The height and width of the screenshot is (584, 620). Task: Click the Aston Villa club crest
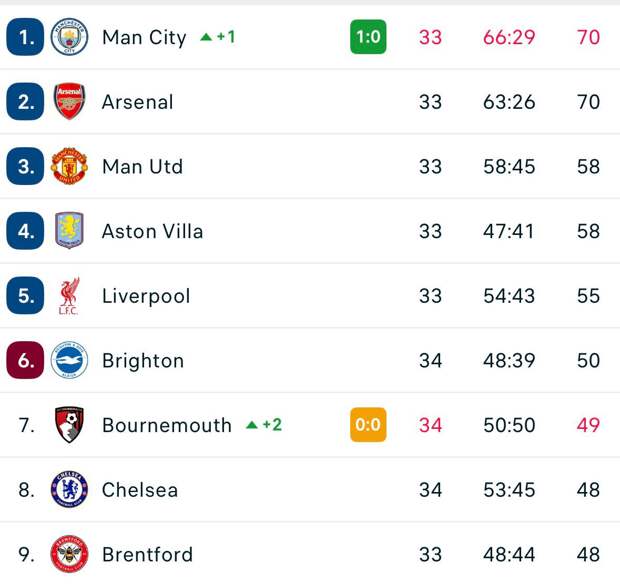pos(69,231)
